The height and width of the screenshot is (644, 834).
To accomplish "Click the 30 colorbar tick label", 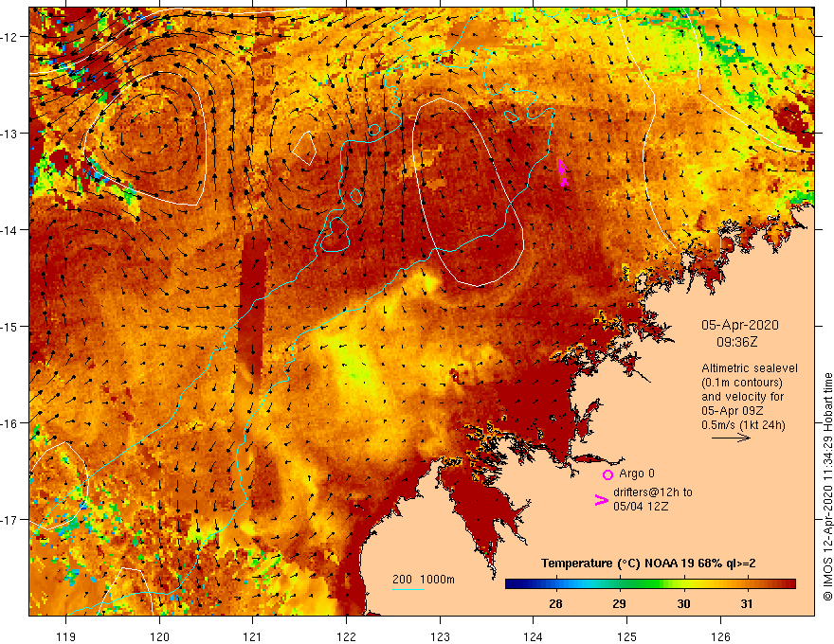I will [683, 603].
